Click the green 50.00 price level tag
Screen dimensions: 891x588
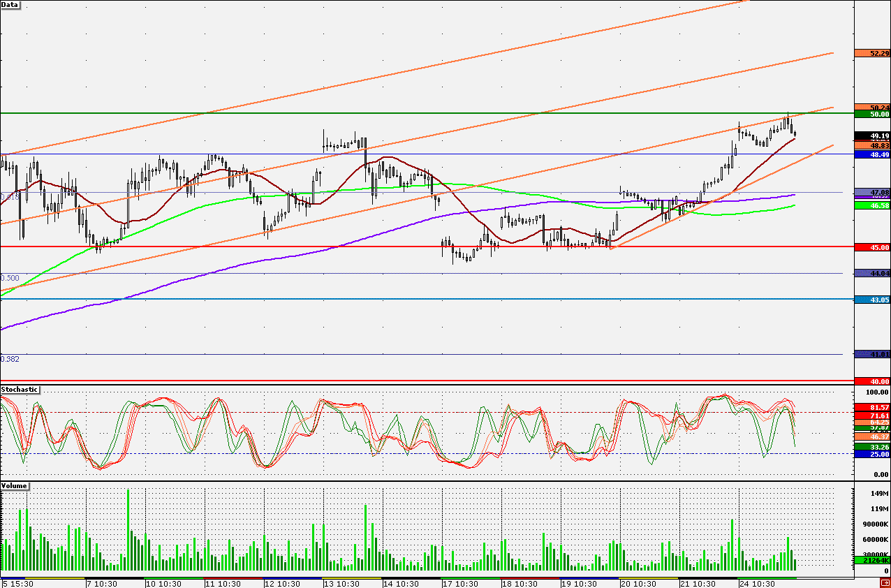[872, 114]
